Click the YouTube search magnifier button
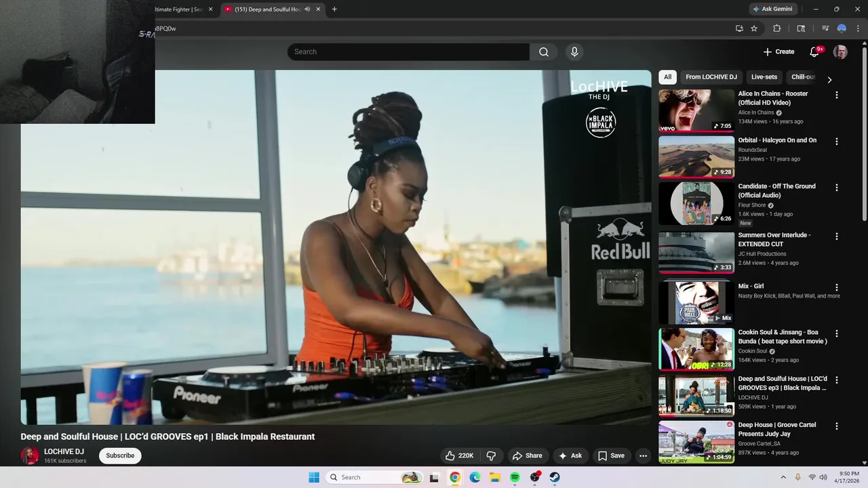Viewport: 868px width, 488px height. point(544,52)
